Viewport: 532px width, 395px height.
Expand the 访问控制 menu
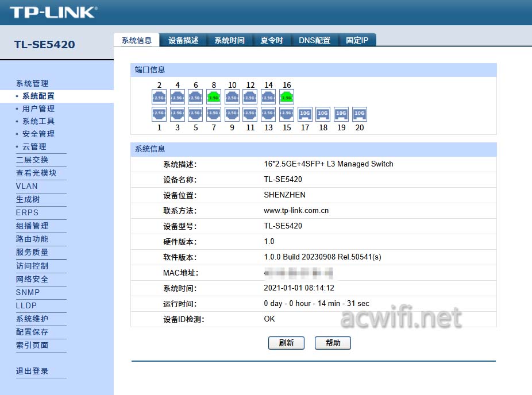[32, 266]
